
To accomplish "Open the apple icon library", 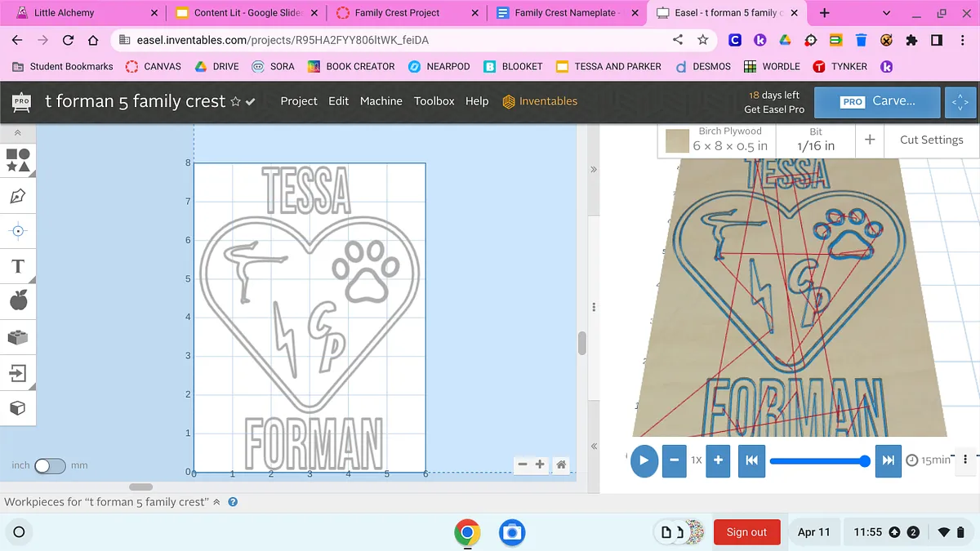I will pyautogui.click(x=18, y=301).
